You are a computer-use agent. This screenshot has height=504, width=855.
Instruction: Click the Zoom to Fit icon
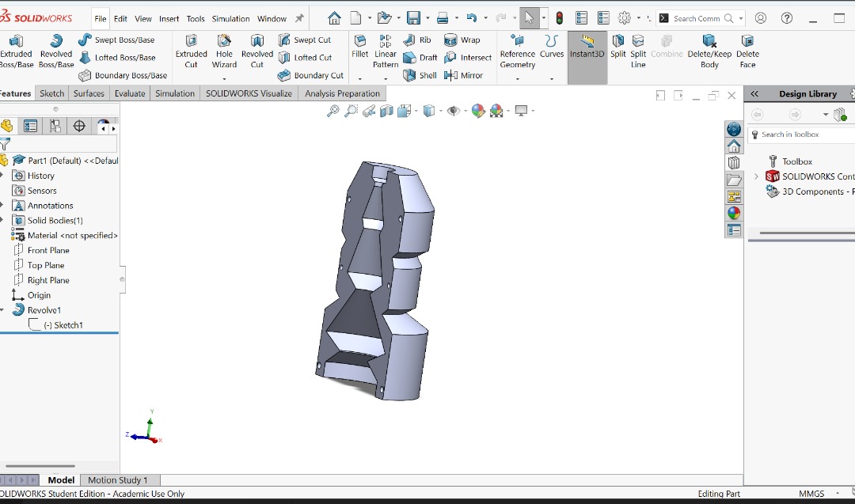(x=332, y=111)
